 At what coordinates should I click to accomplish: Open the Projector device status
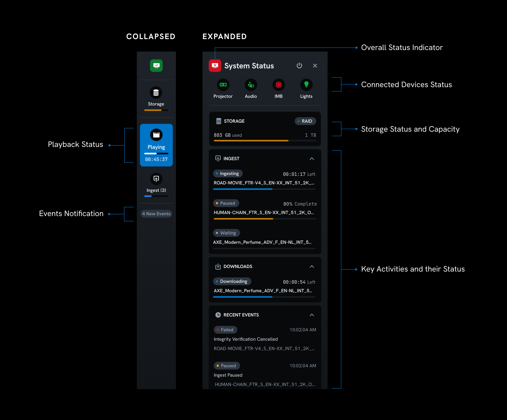(x=223, y=89)
